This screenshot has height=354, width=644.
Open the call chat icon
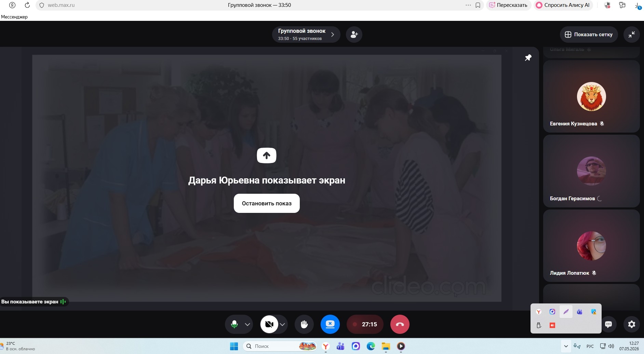coord(608,324)
